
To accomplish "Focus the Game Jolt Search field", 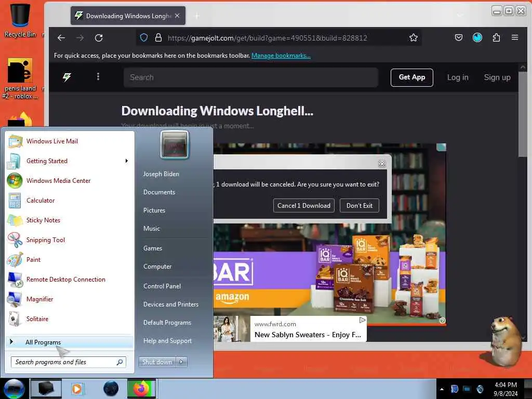I will pyautogui.click(x=251, y=77).
